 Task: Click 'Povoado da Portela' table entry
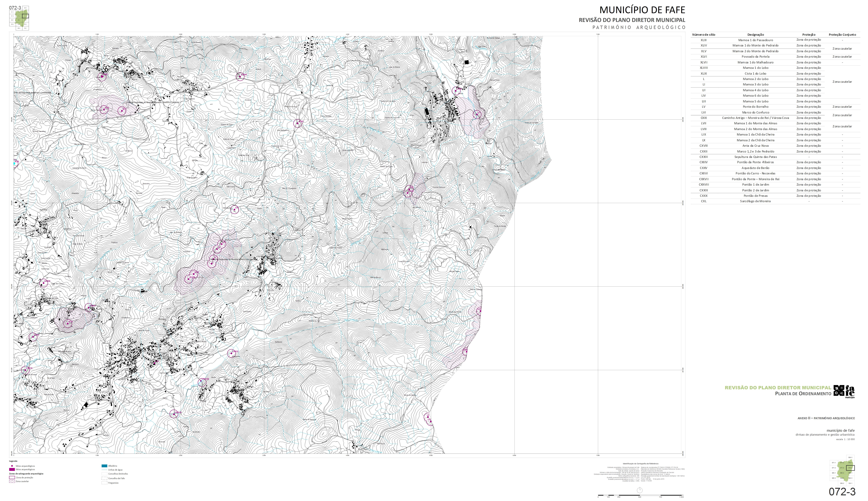click(756, 57)
